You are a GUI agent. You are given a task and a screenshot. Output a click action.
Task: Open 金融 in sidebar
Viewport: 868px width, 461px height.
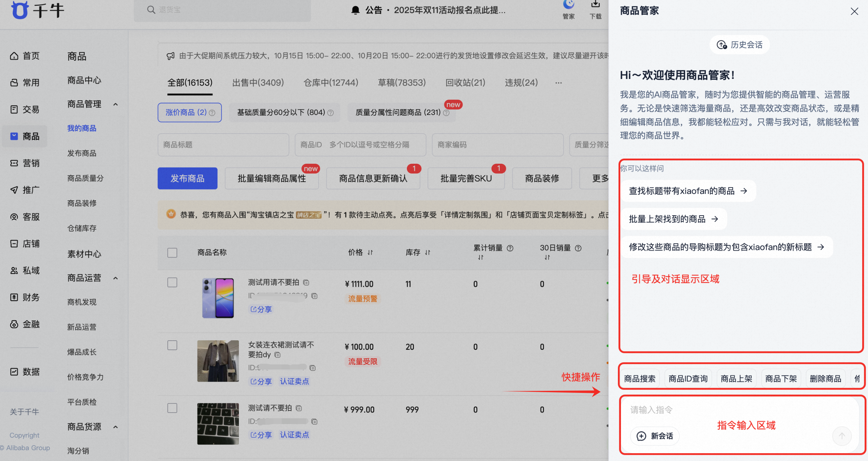point(25,324)
